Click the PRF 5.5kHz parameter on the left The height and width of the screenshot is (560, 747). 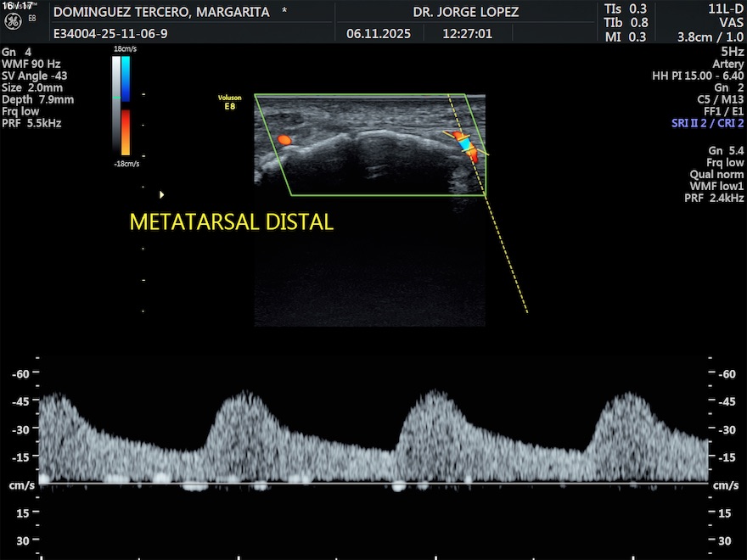pyautogui.click(x=31, y=123)
